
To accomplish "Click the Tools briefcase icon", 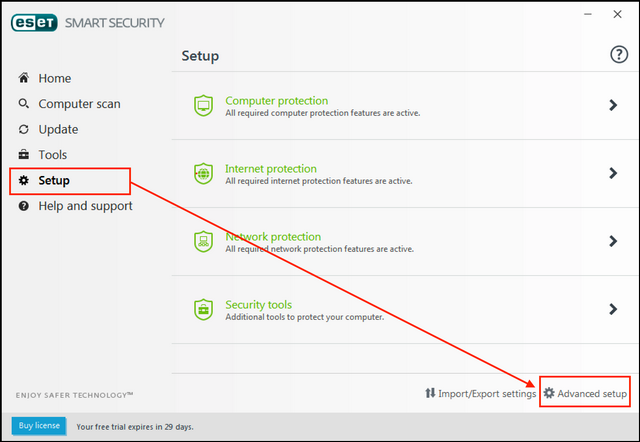I will (x=24, y=155).
